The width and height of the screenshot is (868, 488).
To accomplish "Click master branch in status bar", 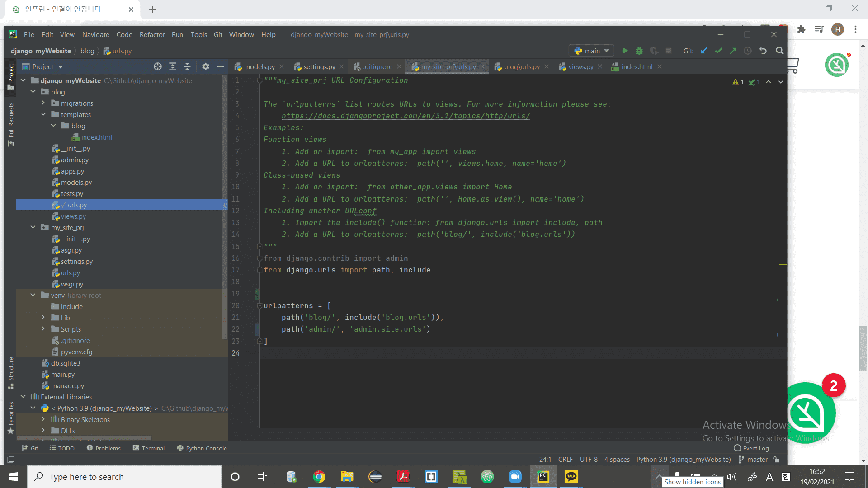I will tap(753, 460).
